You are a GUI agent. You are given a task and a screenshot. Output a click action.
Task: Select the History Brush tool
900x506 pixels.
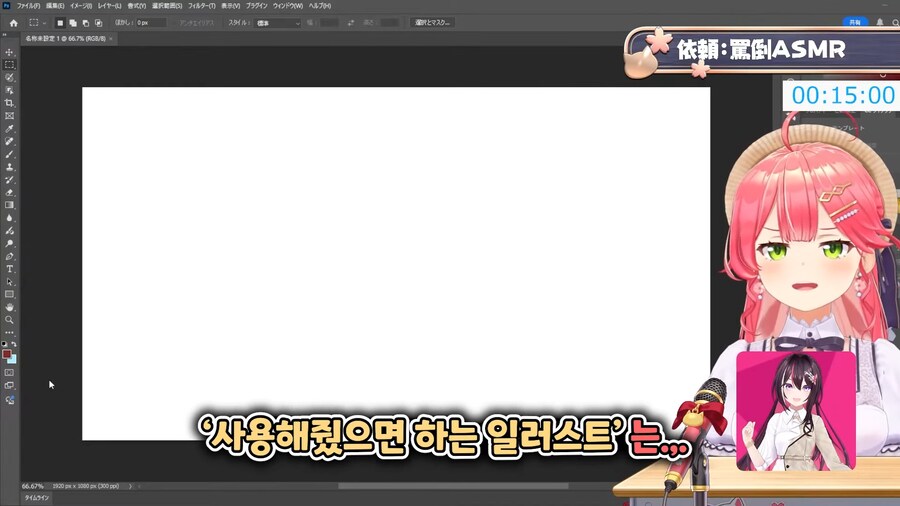(x=9, y=180)
